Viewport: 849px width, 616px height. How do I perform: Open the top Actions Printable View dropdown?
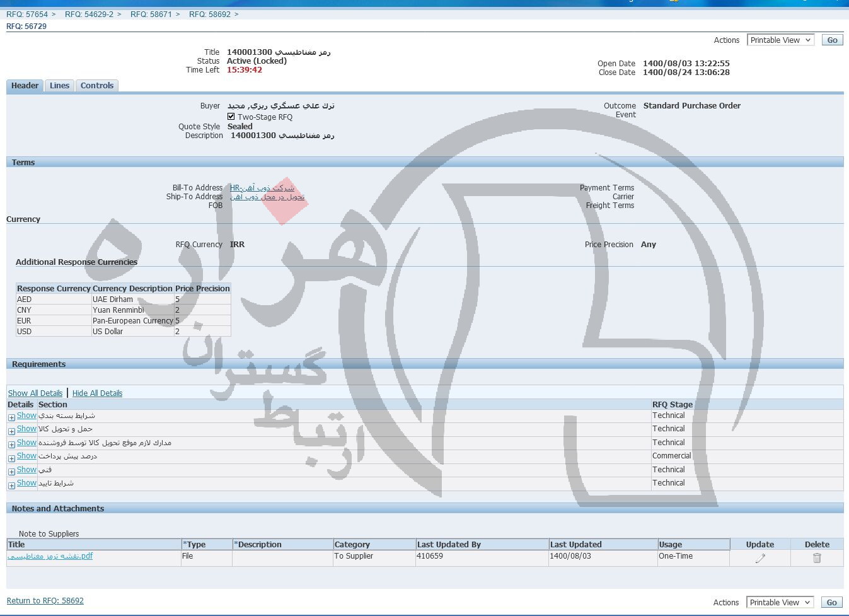[780, 40]
